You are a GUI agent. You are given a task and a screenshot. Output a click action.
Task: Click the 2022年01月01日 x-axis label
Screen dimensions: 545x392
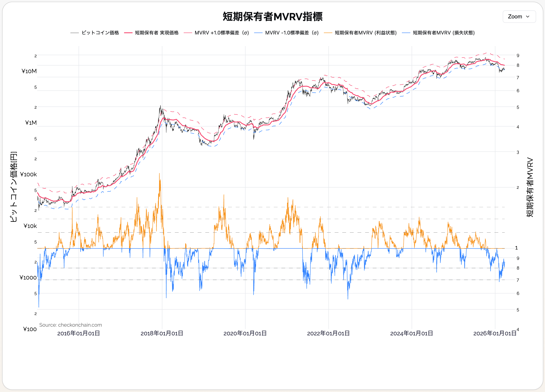328,333
